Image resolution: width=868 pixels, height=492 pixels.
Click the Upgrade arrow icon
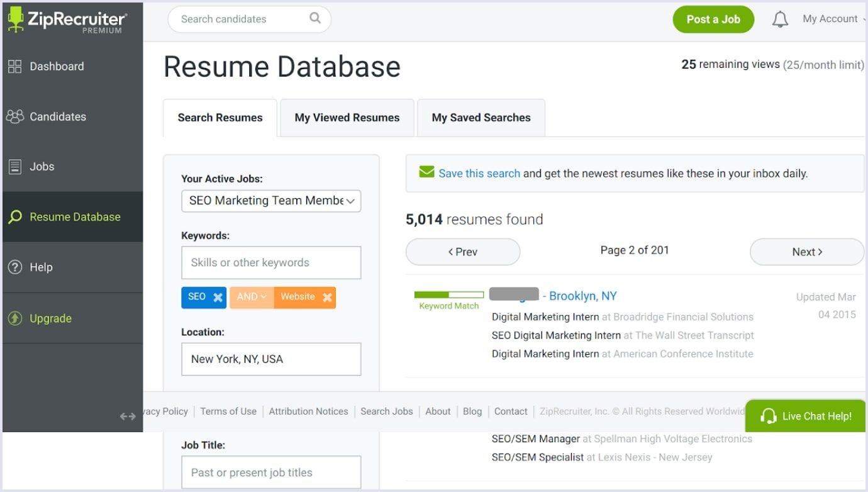(x=14, y=318)
